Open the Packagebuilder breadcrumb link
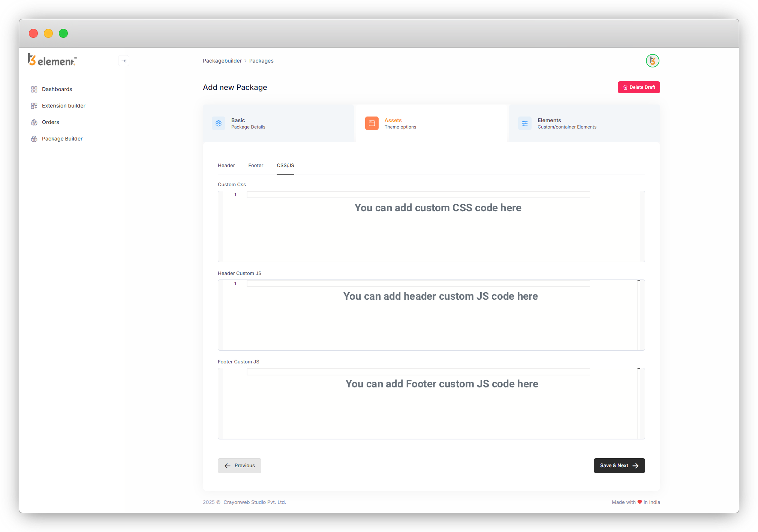The height and width of the screenshot is (532, 758). 222,61
